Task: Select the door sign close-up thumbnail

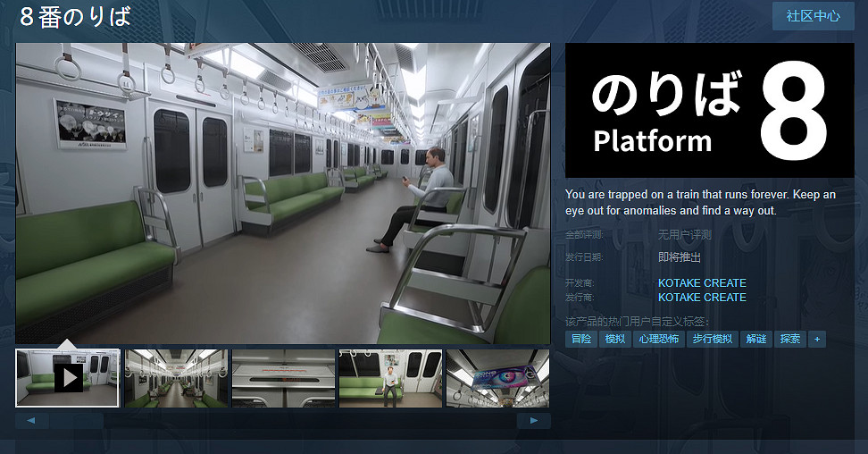Action: point(283,377)
